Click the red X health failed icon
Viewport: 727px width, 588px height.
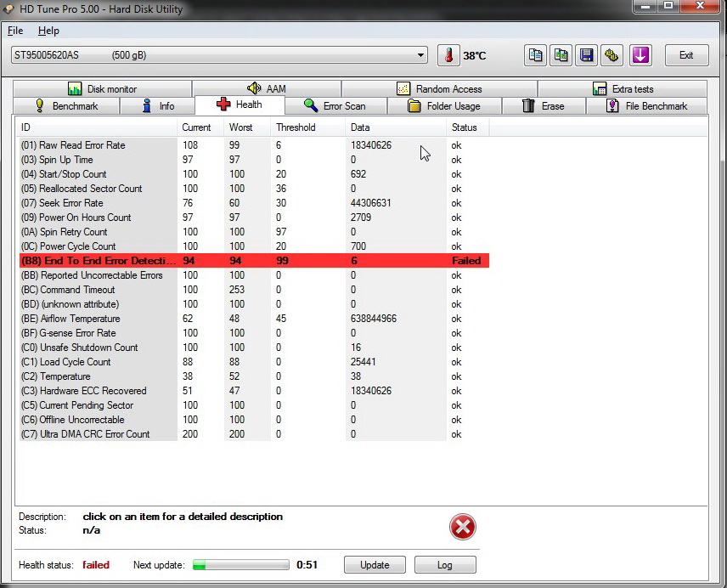click(462, 527)
